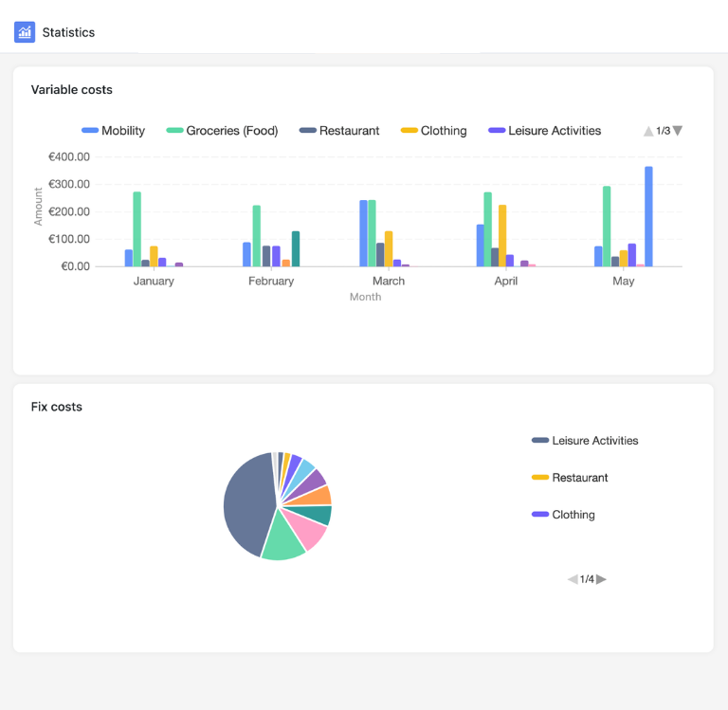Click the Amount axis title
Viewport: 728px width, 710px height.
[x=38, y=207]
